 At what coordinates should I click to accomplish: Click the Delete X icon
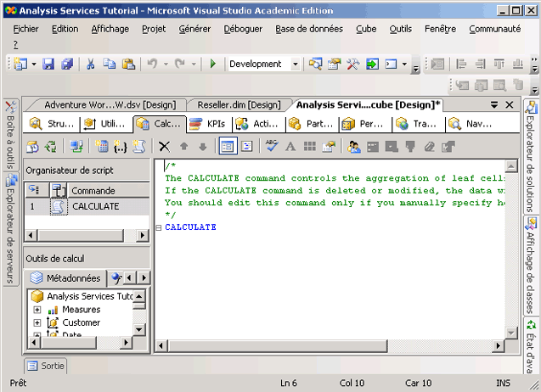(x=164, y=147)
